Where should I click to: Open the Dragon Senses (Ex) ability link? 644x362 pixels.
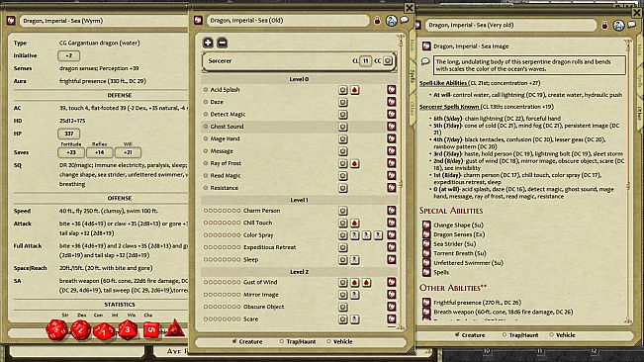(x=426, y=234)
